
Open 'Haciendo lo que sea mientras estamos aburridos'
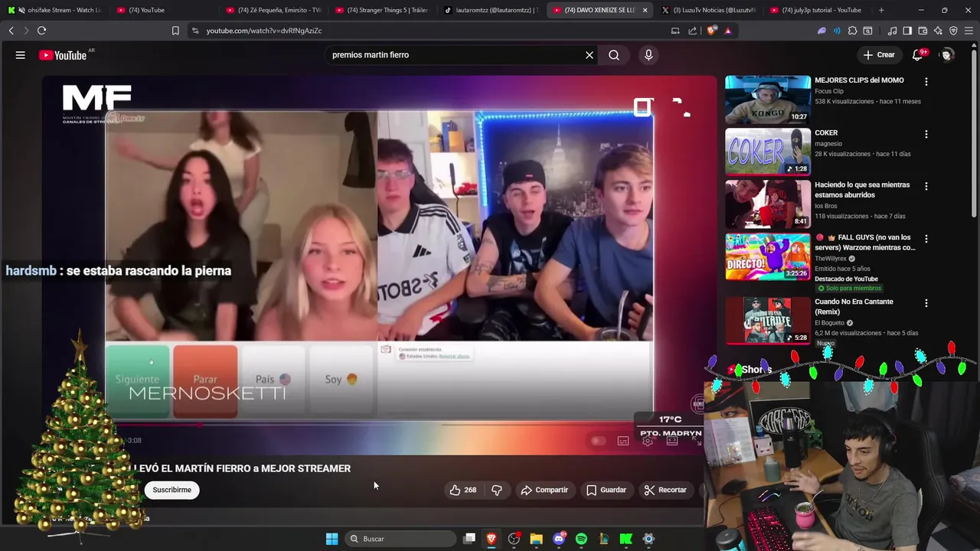coord(862,190)
